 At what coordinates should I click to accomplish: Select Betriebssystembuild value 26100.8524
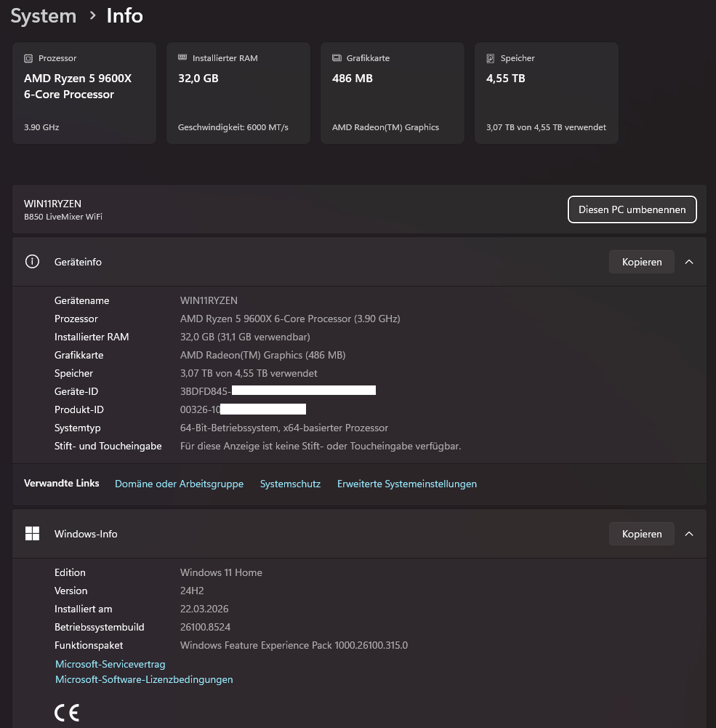click(205, 627)
